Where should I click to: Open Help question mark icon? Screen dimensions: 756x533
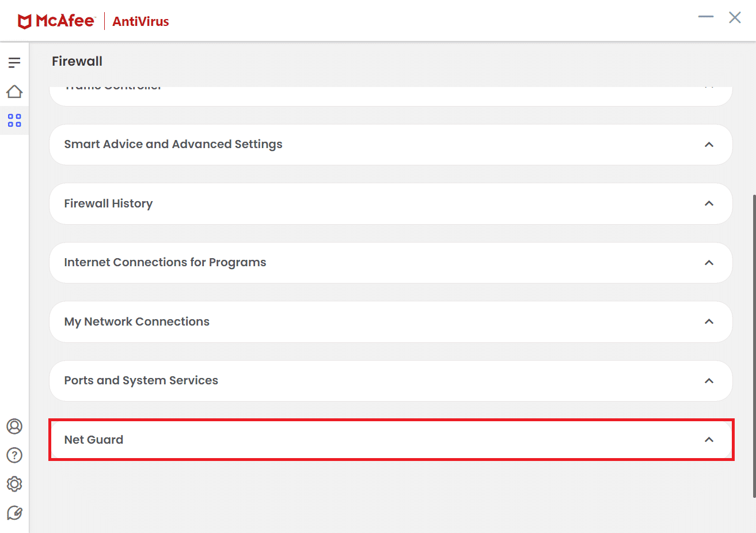point(14,455)
